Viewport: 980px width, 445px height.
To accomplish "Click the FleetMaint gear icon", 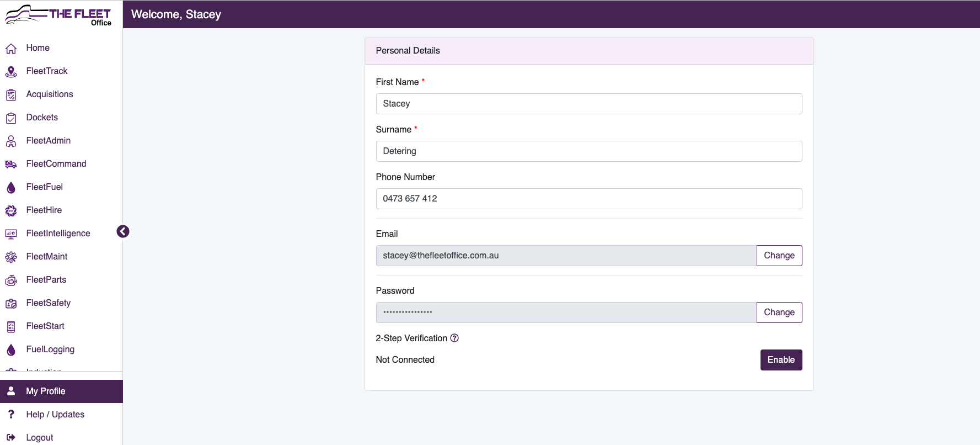I will point(11,257).
